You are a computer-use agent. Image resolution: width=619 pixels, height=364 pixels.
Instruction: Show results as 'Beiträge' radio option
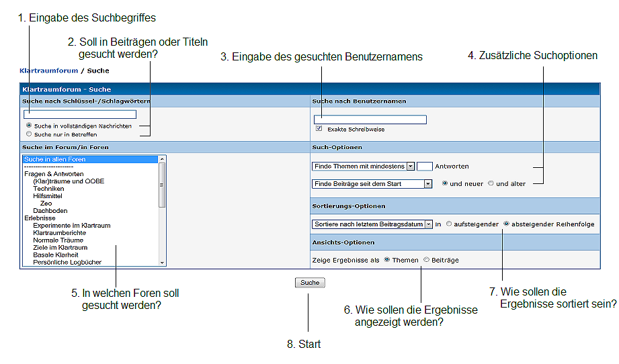[426, 260]
